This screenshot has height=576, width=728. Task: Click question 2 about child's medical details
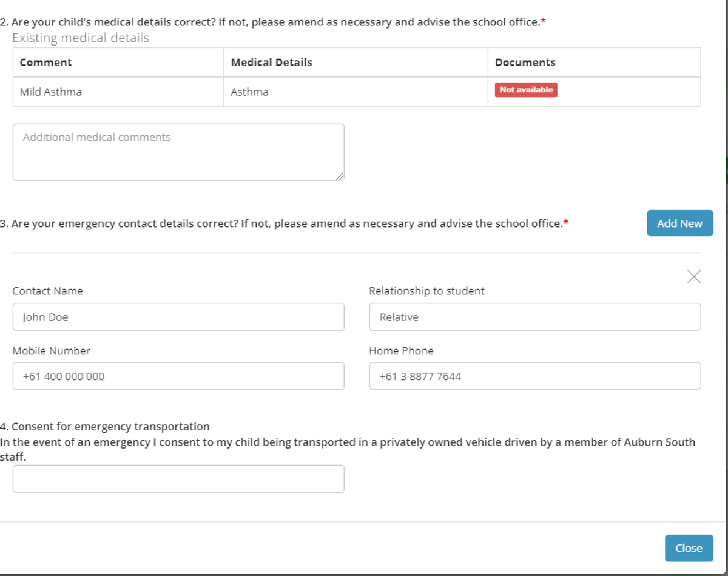[273, 22]
